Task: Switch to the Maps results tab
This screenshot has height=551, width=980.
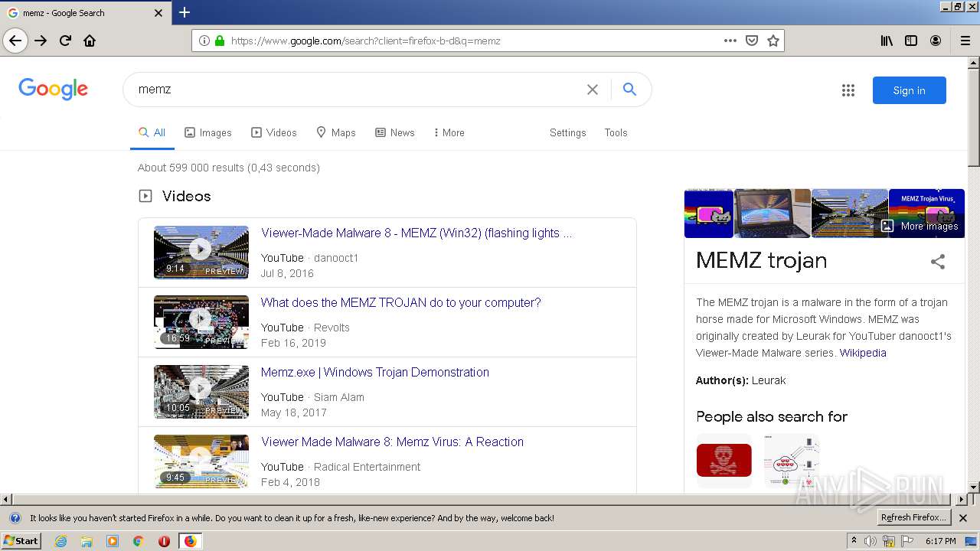Action: click(x=336, y=132)
